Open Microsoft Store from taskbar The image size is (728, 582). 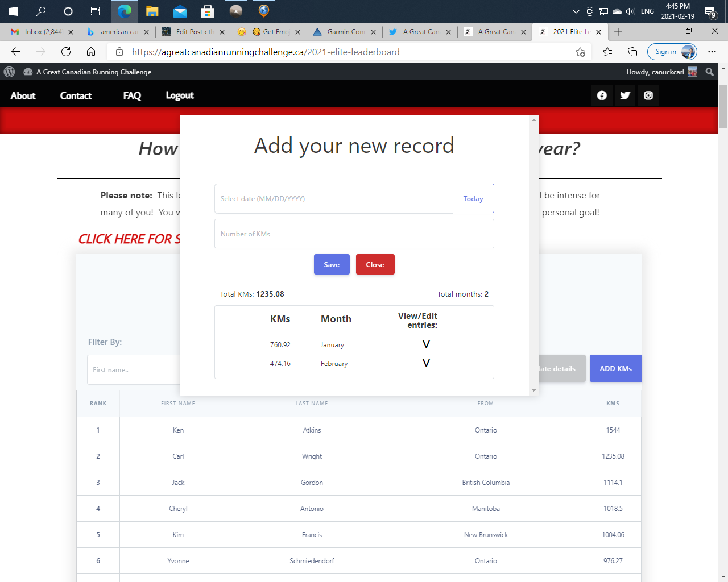tap(208, 11)
